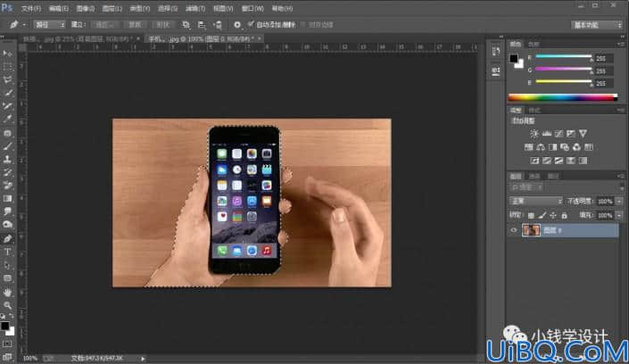Open the pen options gear
This screenshot has width=629, height=364.
237,25
